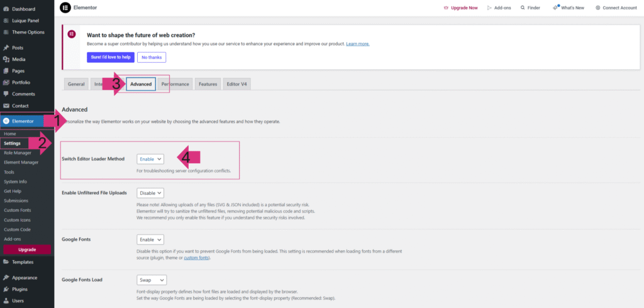Screen dimensions: 644x308
Task: Open Element Manager submenu item
Action: pyautogui.click(x=21, y=162)
